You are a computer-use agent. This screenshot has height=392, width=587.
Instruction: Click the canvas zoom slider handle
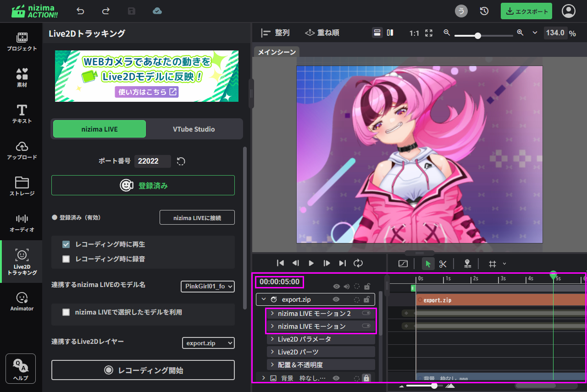(x=478, y=35)
